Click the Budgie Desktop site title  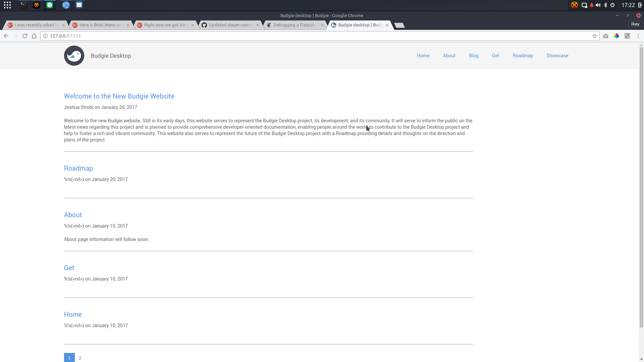[111, 56]
